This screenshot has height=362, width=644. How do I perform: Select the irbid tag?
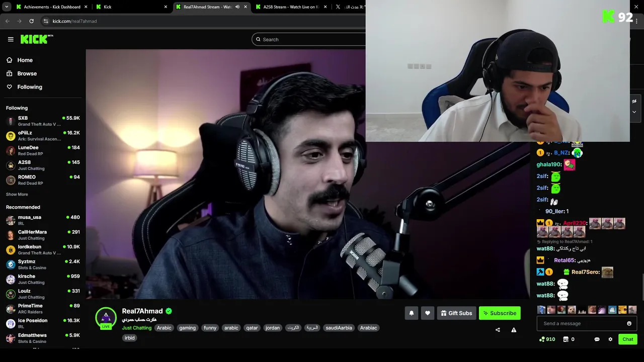(x=130, y=338)
